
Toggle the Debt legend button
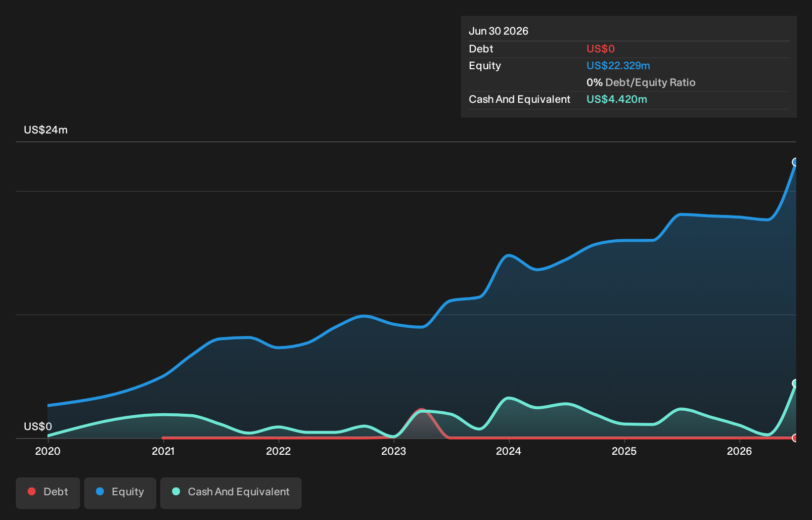point(48,493)
